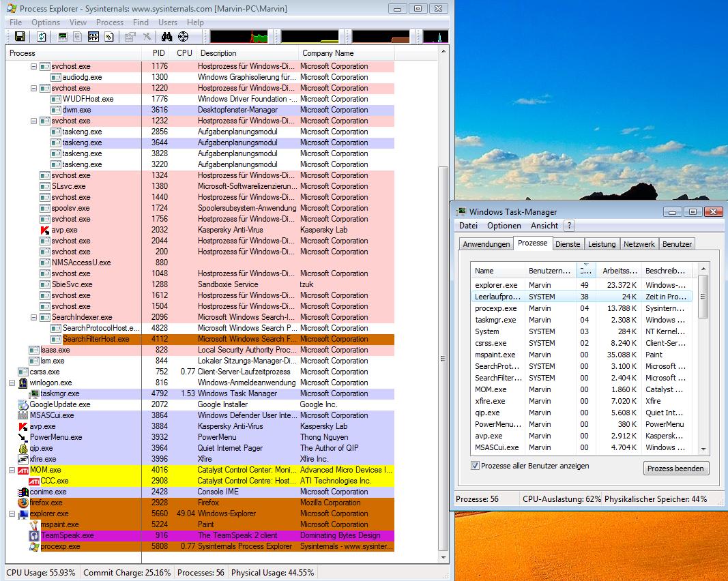Click the winlogon.exe process icon
The image size is (728, 581).
[x=23, y=383]
